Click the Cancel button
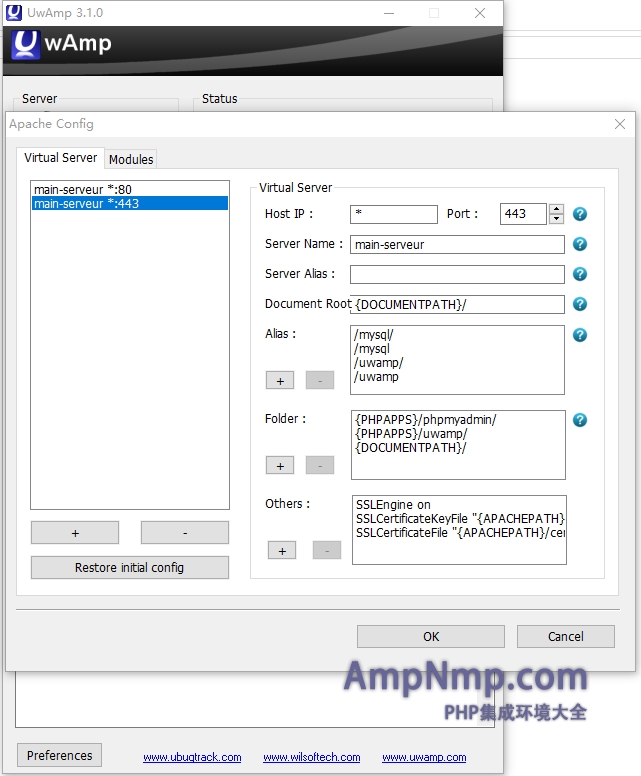641x776 pixels. pos(565,636)
